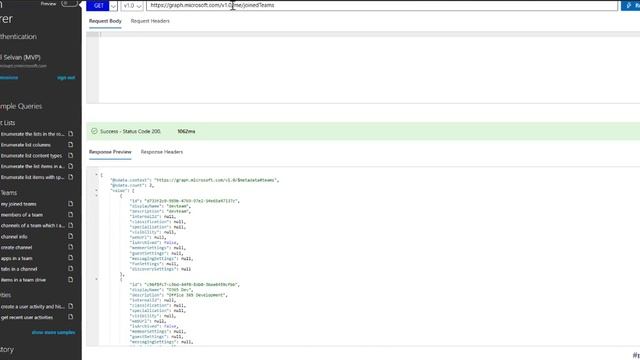
Task: Select the 'members of a team' sample query
Action: click(x=22, y=215)
